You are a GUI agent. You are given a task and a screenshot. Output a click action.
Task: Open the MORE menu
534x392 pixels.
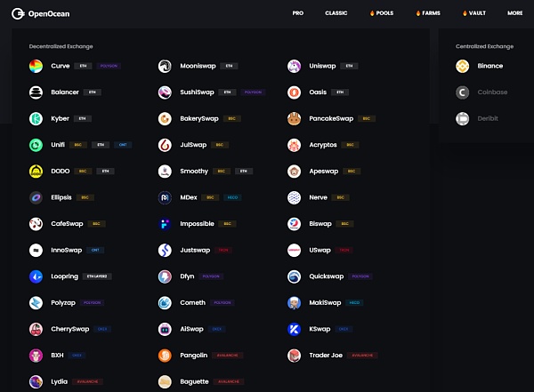pyautogui.click(x=515, y=13)
